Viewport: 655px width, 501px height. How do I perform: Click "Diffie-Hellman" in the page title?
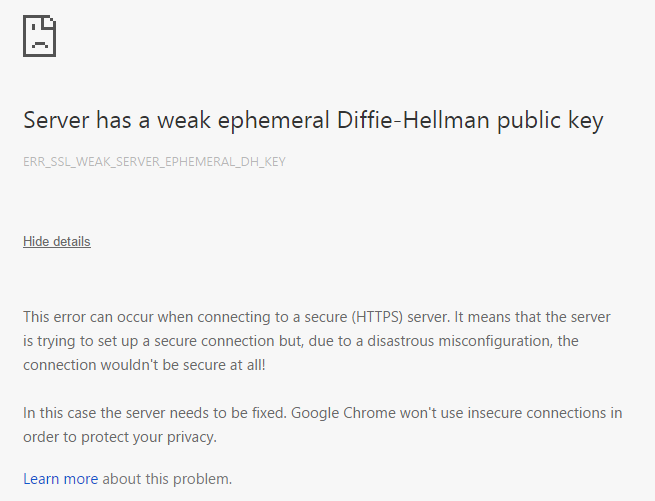click(413, 120)
